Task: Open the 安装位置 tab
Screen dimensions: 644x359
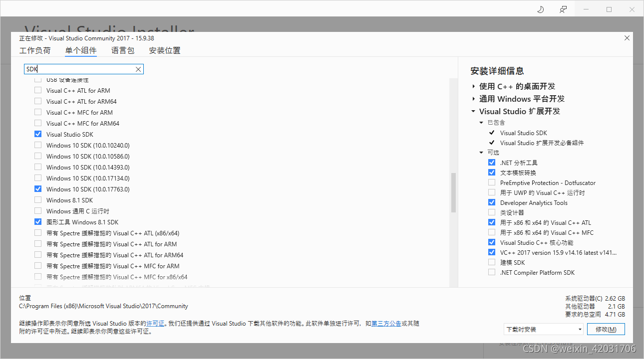Action: [x=164, y=50]
